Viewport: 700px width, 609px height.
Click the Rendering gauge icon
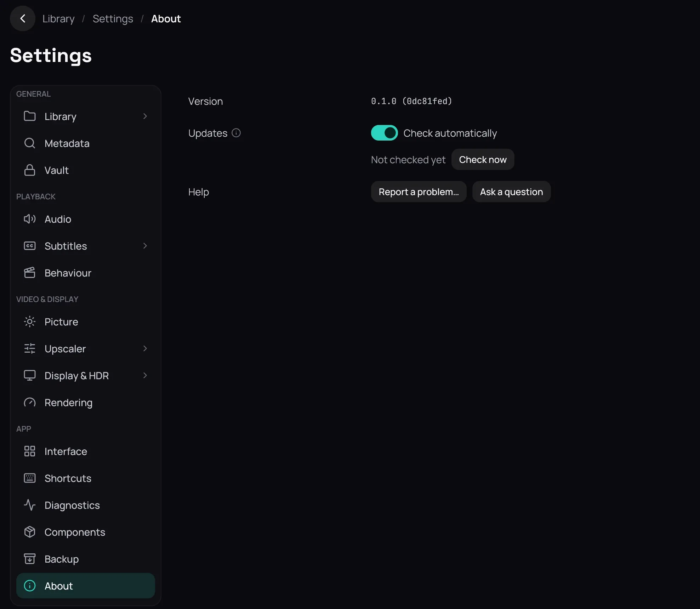30,402
